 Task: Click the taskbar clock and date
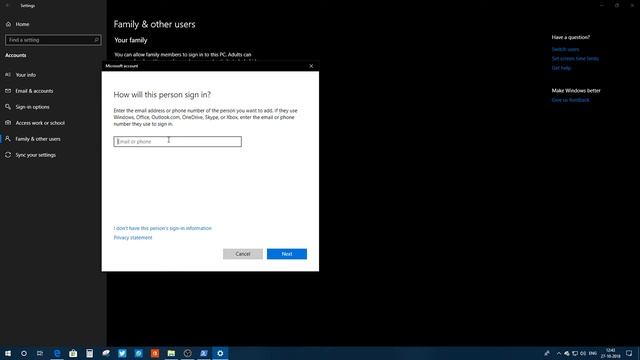[x=611, y=353]
